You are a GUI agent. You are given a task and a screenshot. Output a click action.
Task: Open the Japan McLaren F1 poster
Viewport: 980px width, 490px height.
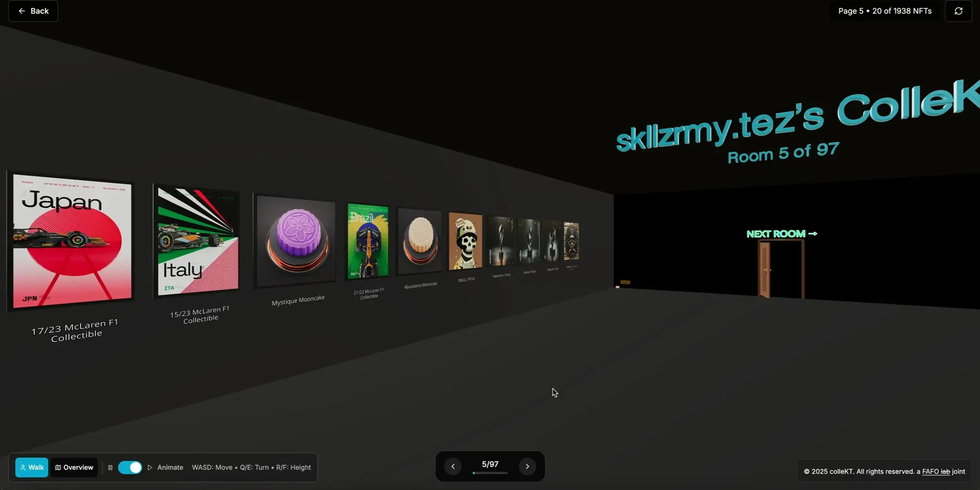pos(71,241)
